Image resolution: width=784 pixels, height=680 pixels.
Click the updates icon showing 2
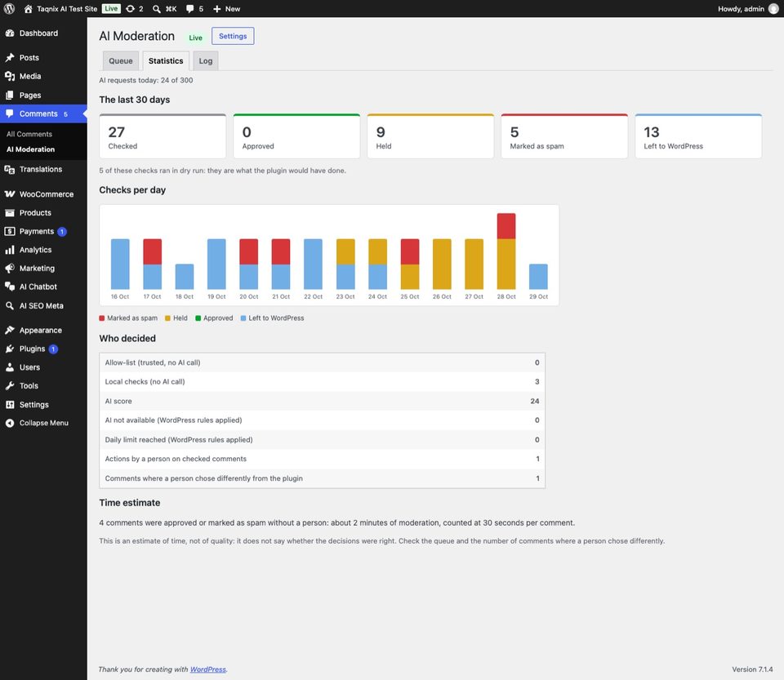(x=130, y=9)
